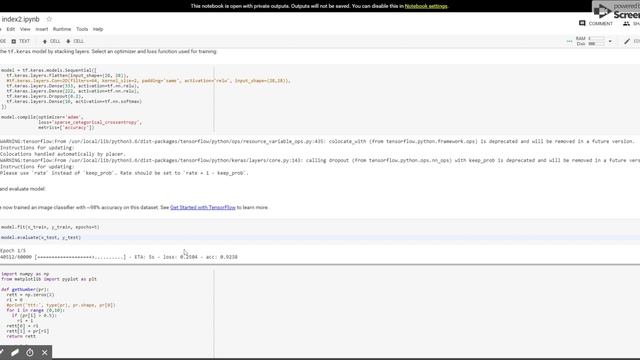Viewport: 640px width, 360px height.
Task: Click the model.evaluate(x_test, y_test) line
Action: click(x=41, y=237)
